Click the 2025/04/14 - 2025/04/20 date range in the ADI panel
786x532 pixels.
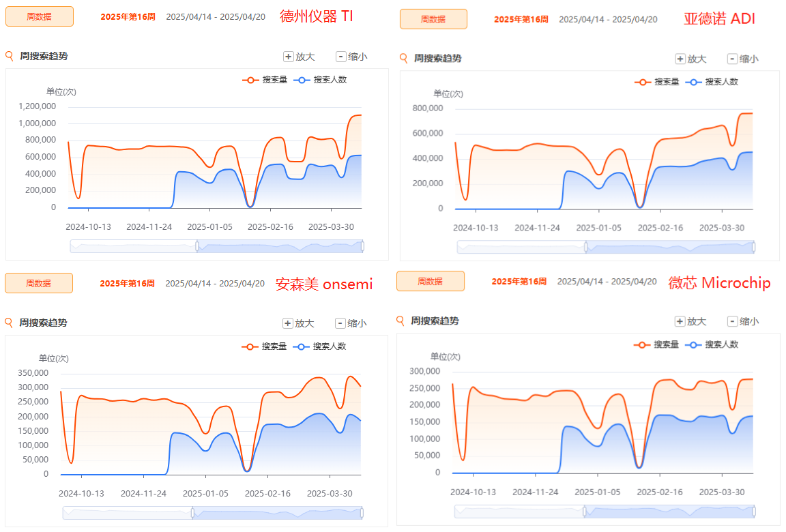(x=608, y=19)
